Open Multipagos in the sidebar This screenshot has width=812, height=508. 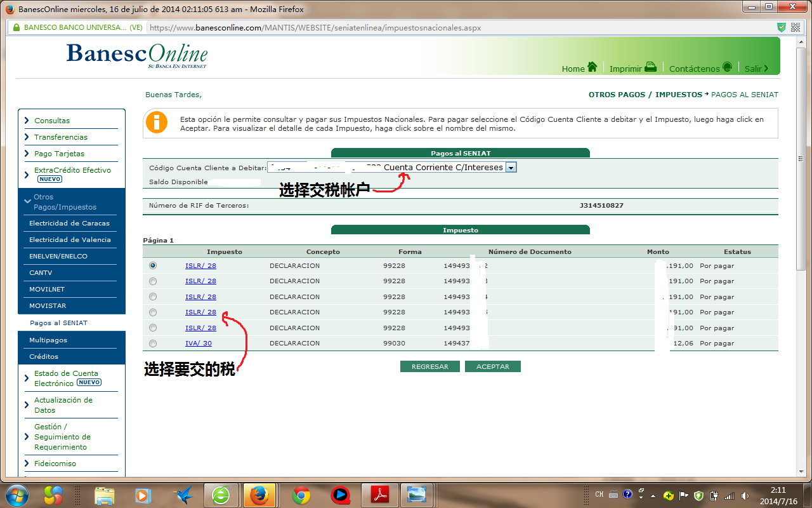48,340
